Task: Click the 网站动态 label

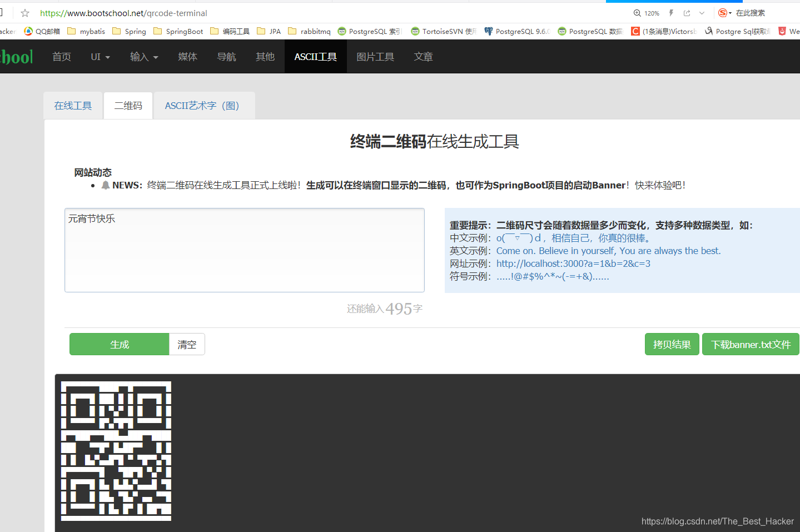Action: point(93,172)
